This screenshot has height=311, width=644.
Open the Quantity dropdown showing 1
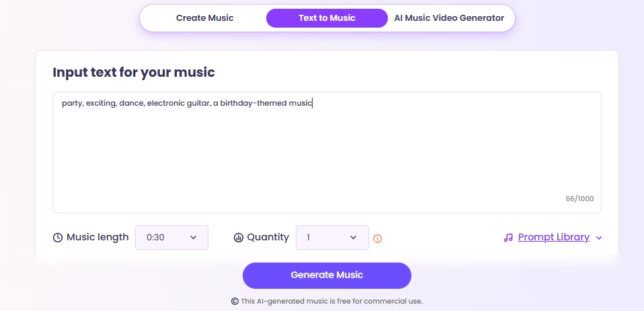[332, 238]
